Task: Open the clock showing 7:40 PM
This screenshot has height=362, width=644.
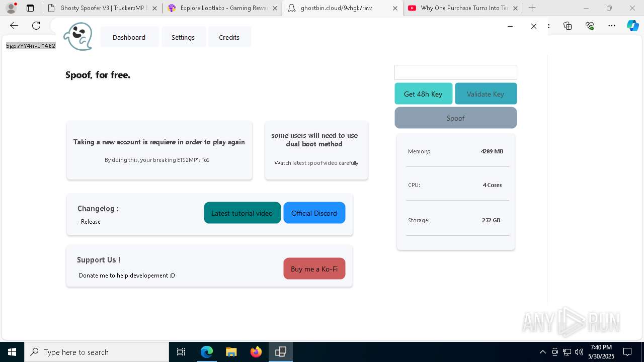Action: pos(601,352)
